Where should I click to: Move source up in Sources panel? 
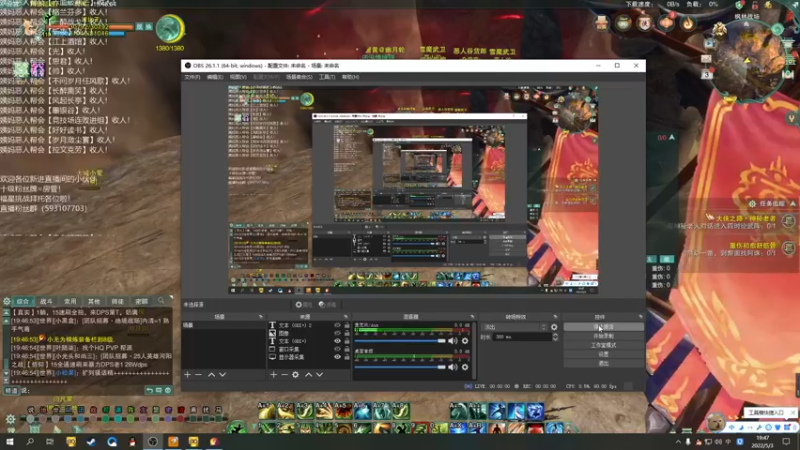308,374
